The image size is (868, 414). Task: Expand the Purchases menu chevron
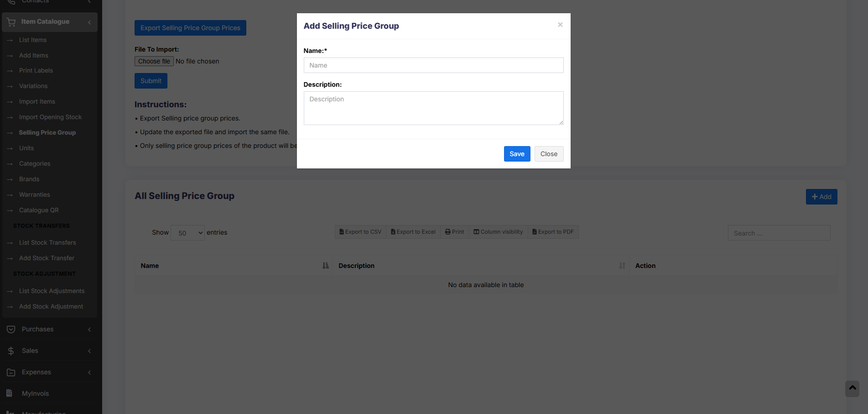coord(89,329)
